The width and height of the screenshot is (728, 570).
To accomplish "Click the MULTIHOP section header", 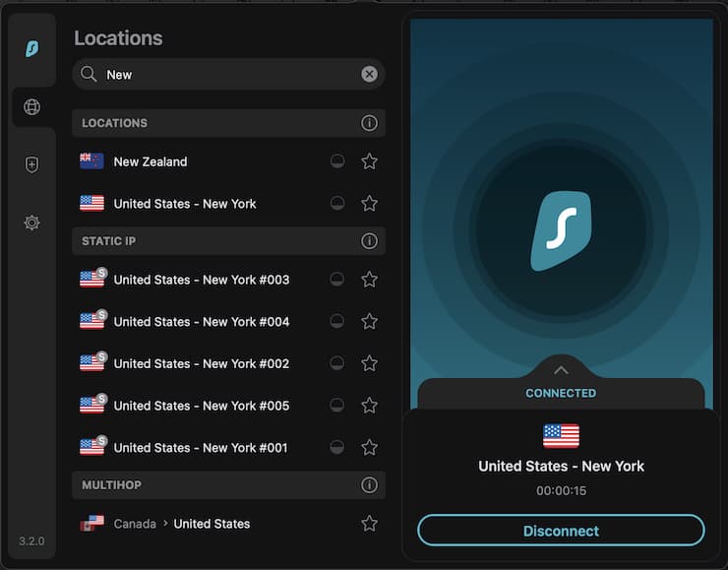I will pyautogui.click(x=228, y=485).
